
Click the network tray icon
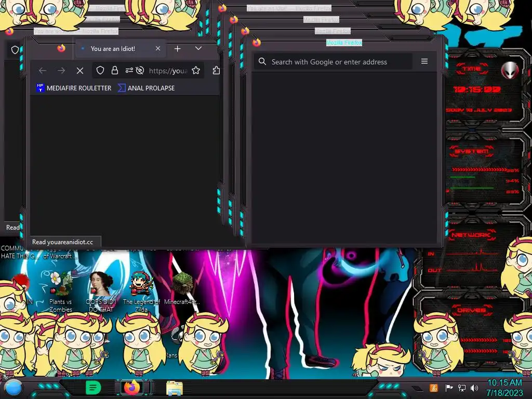(462, 388)
